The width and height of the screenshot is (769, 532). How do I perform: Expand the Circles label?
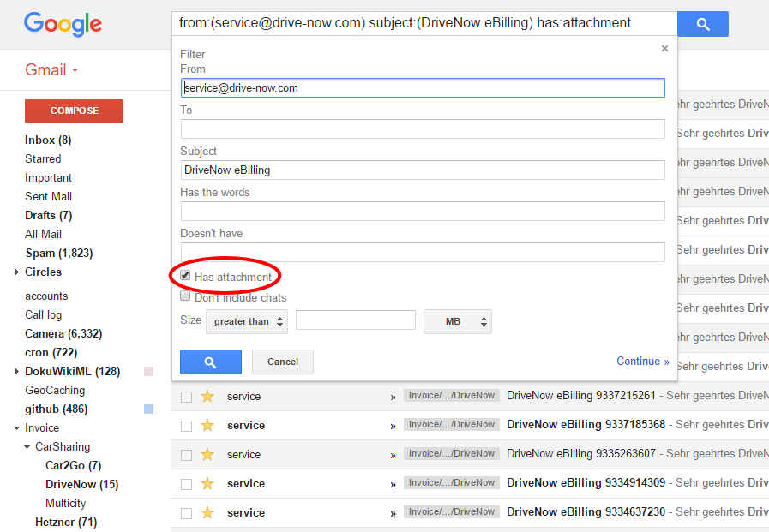pyautogui.click(x=16, y=272)
